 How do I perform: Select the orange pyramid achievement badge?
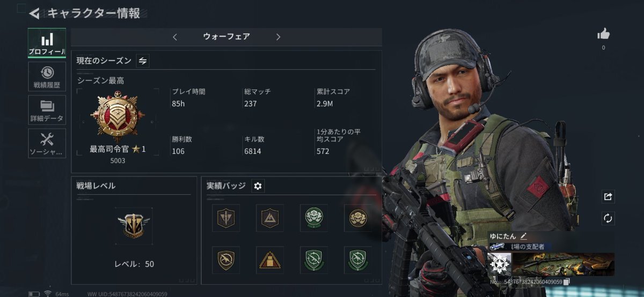coord(269,260)
